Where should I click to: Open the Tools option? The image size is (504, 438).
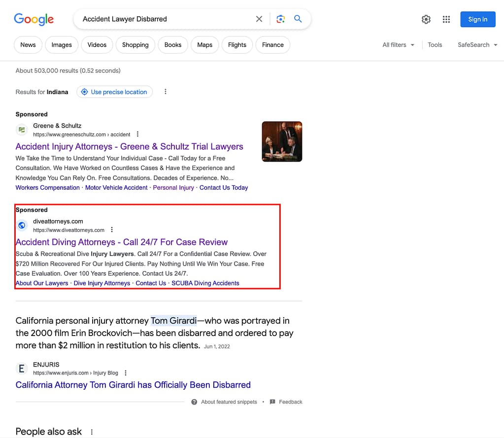pyautogui.click(x=435, y=45)
